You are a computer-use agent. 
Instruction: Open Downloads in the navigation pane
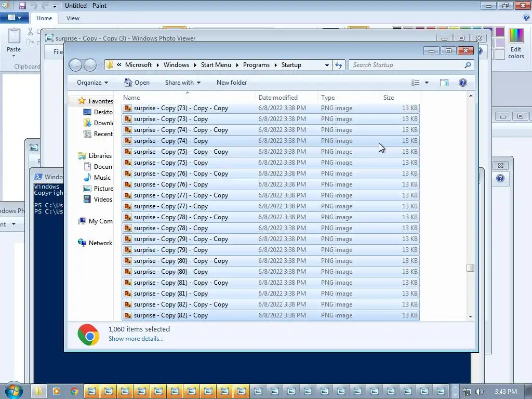coord(98,123)
